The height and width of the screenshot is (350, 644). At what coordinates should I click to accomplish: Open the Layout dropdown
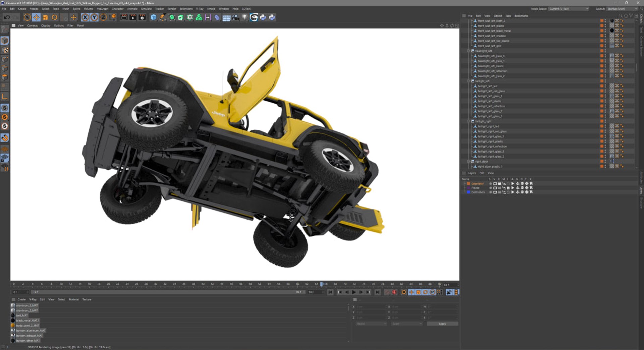622,9
